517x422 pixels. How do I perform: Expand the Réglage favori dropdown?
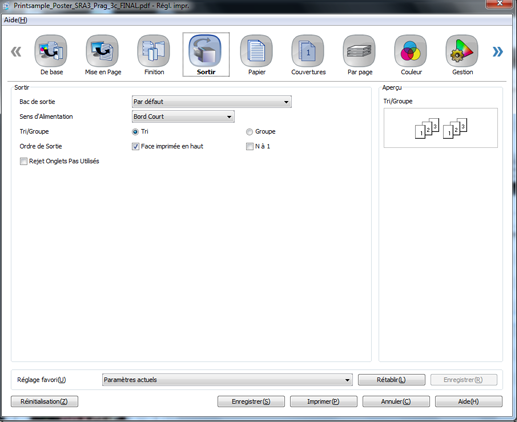pyautogui.click(x=227, y=380)
